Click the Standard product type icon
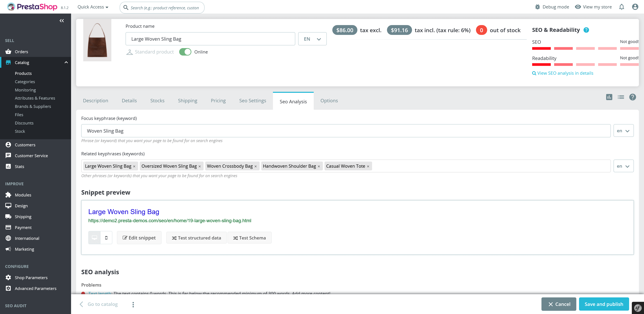Viewport: 644px width, 314px height. [x=129, y=52]
